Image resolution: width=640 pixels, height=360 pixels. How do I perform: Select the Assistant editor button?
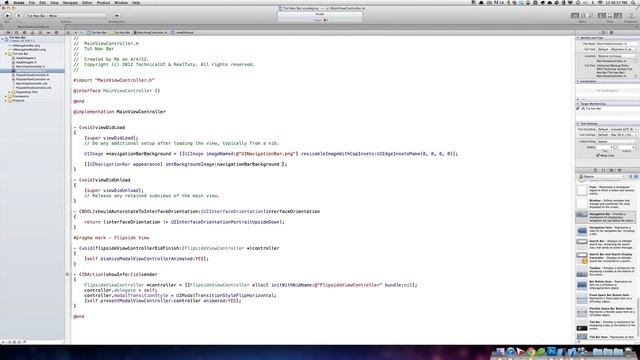[583, 16]
